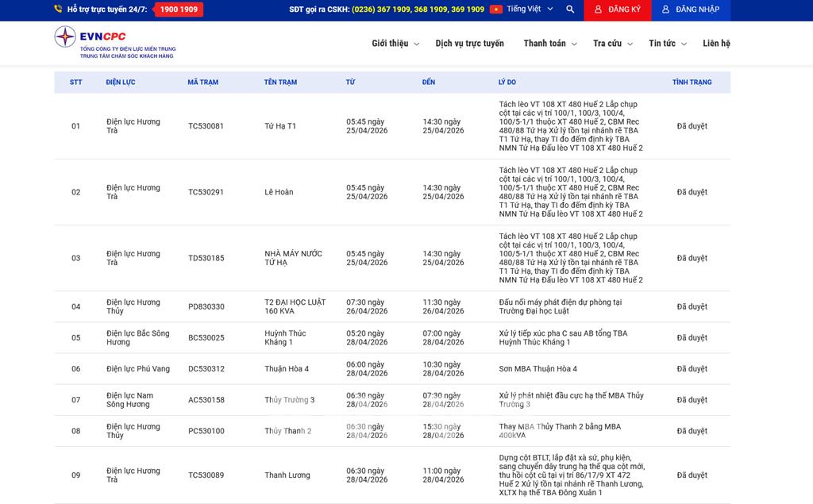Click the search magnifier icon
This screenshot has height=504, width=813.
[x=570, y=10]
